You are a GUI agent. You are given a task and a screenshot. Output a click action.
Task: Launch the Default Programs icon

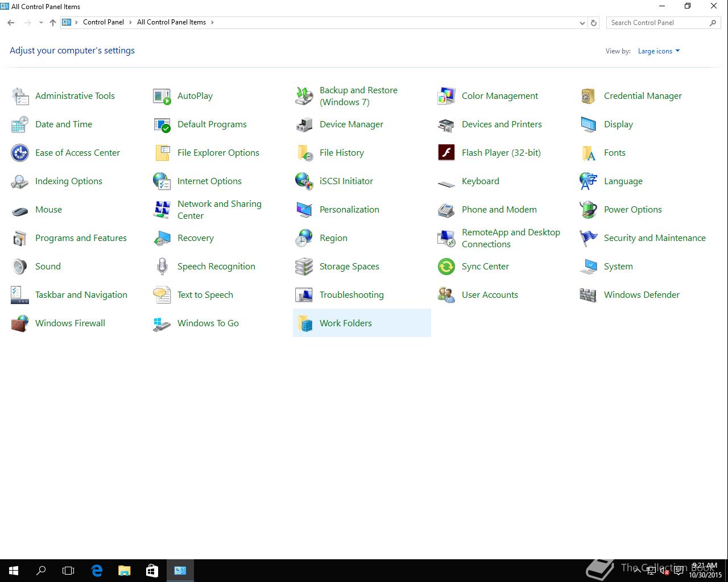tap(162, 124)
